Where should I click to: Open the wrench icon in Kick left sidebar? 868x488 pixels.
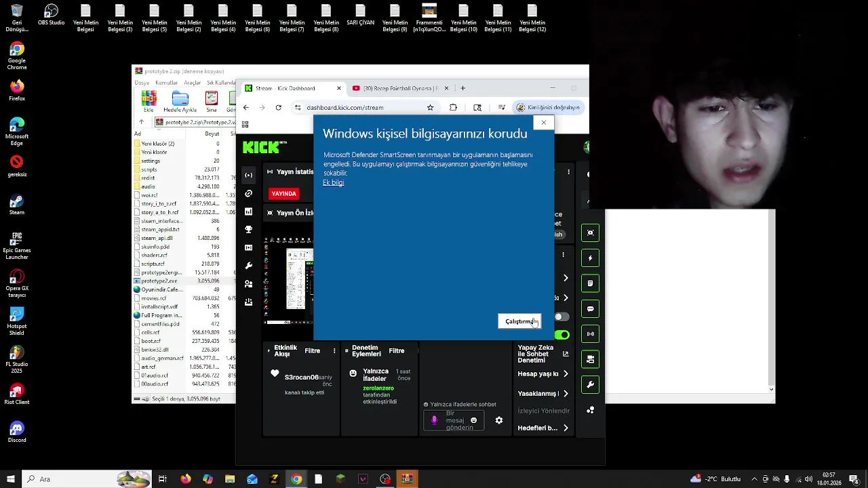coord(248,266)
